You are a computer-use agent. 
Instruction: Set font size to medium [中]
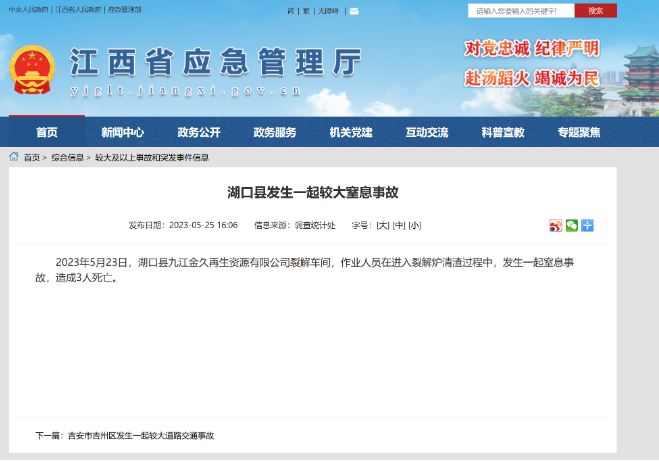[398, 226]
